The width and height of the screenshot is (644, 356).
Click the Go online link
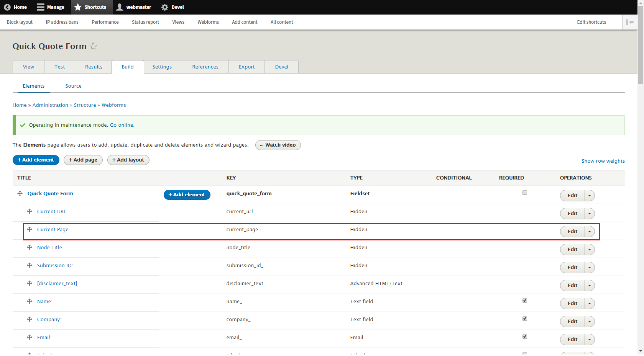click(x=122, y=125)
